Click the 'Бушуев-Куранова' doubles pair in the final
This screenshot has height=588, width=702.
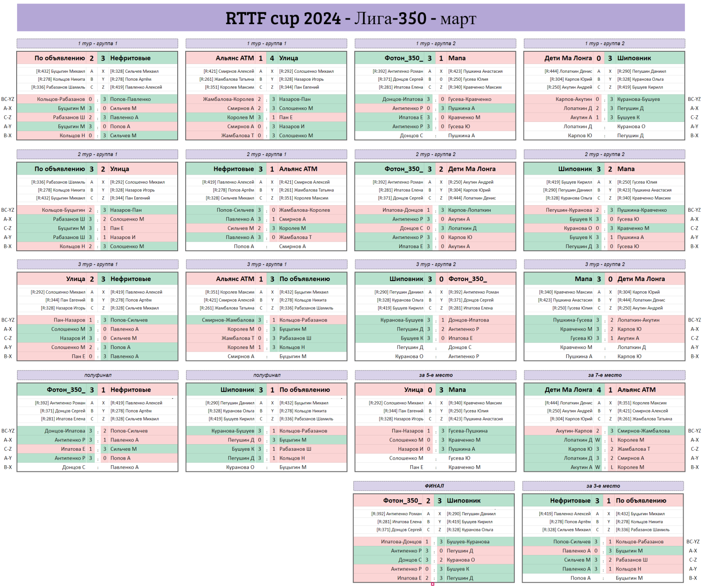coord(468,542)
